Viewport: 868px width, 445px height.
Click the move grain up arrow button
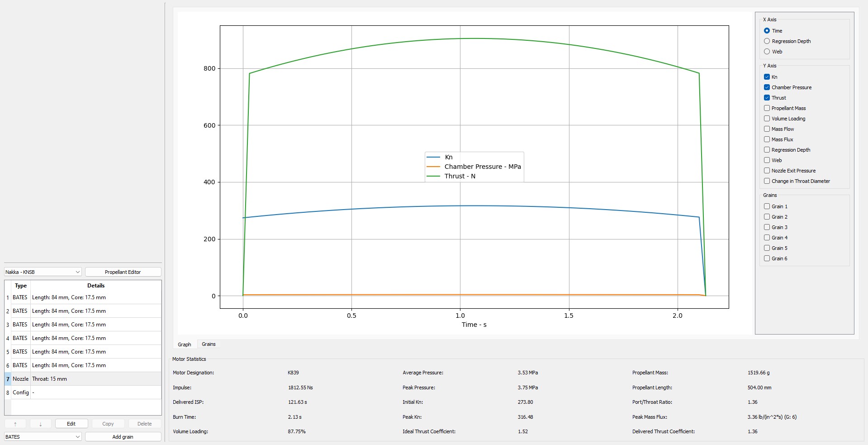[15, 424]
